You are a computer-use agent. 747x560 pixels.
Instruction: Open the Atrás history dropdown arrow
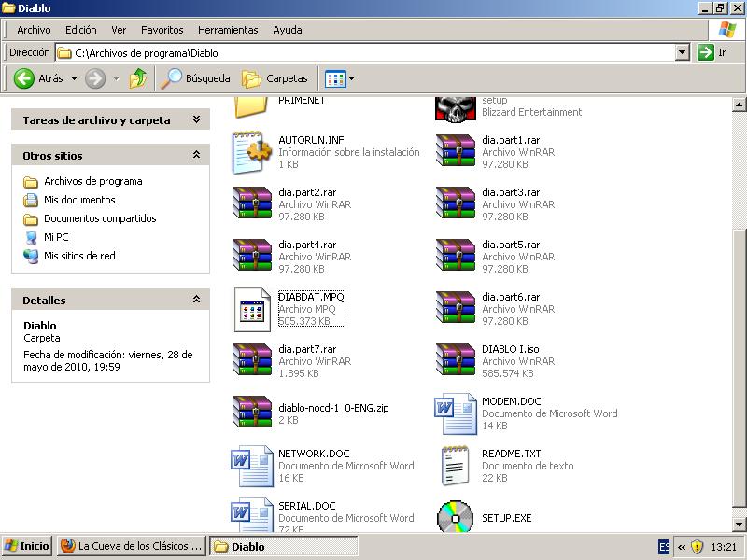point(75,78)
